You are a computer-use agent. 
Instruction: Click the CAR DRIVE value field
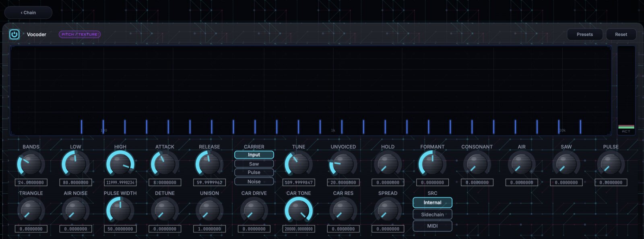pyautogui.click(x=254, y=229)
